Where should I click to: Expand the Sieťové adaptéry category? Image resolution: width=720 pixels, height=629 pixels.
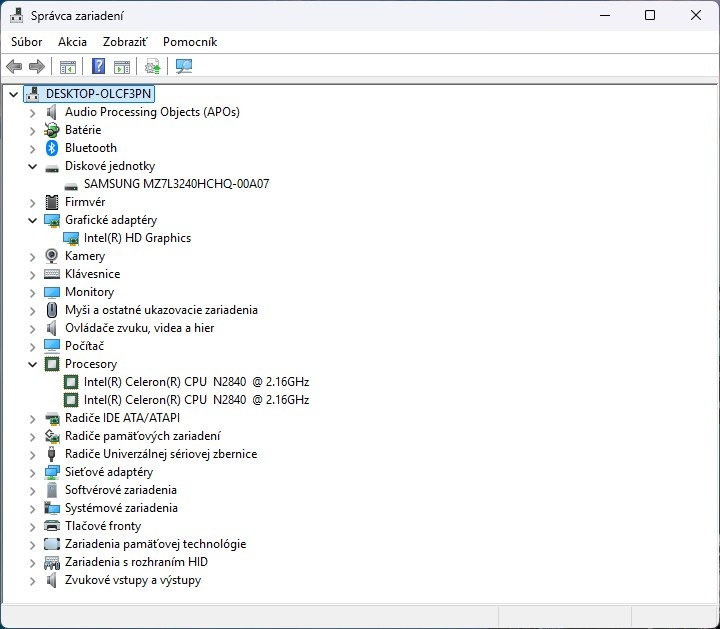(32, 472)
